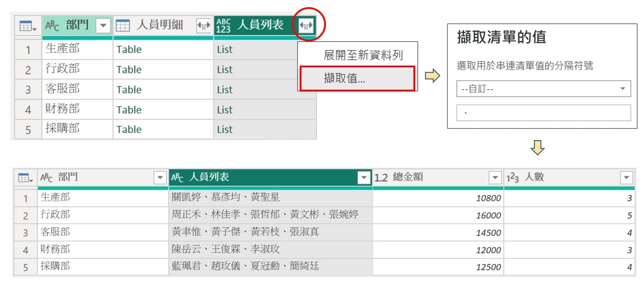Click table icon at top-left of upper grid
The height and width of the screenshot is (283, 644).
(28, 26)
